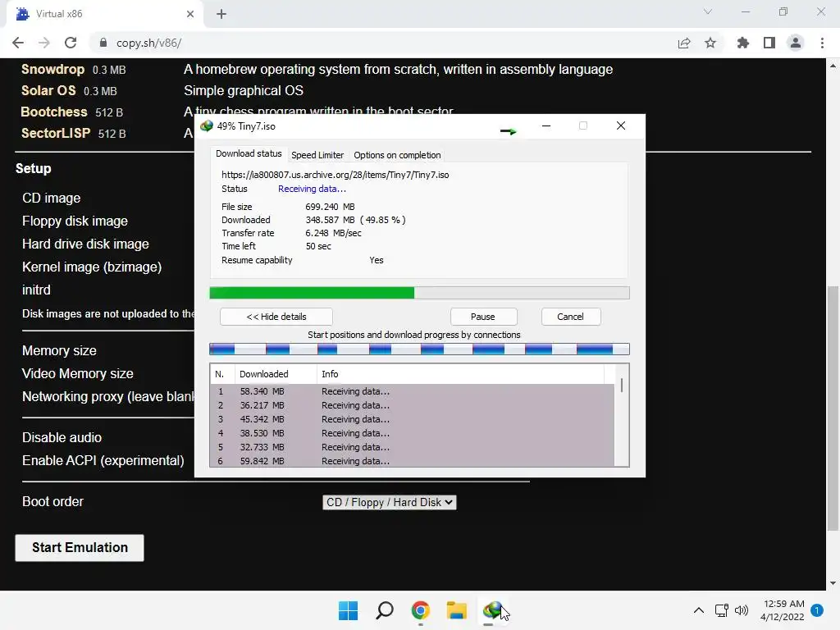This screenshot has width=840, height=630.
Task: Click the address bar URL
Action: click(x=149, y=43)
